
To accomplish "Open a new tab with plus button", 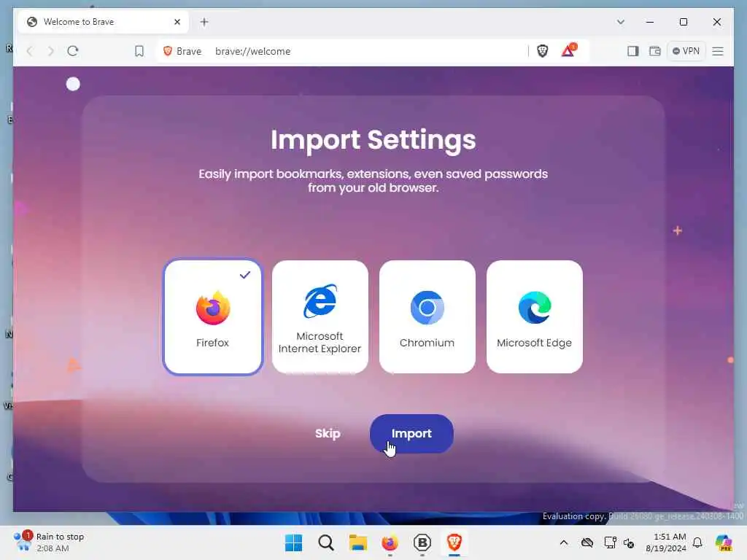I will [204, 22].
